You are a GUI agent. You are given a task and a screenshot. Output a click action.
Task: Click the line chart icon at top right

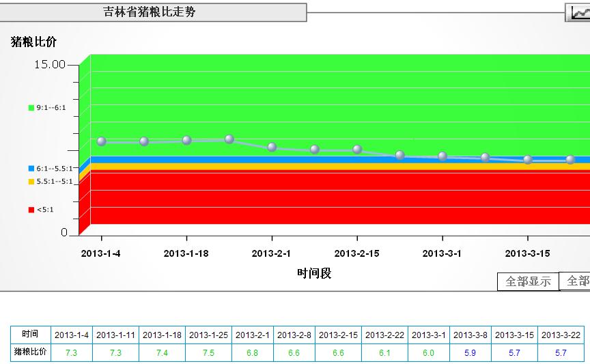point(578,13)
